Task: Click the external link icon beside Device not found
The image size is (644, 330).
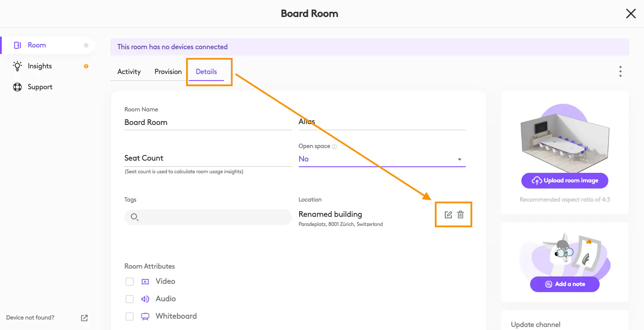Action: click(84, 318)
